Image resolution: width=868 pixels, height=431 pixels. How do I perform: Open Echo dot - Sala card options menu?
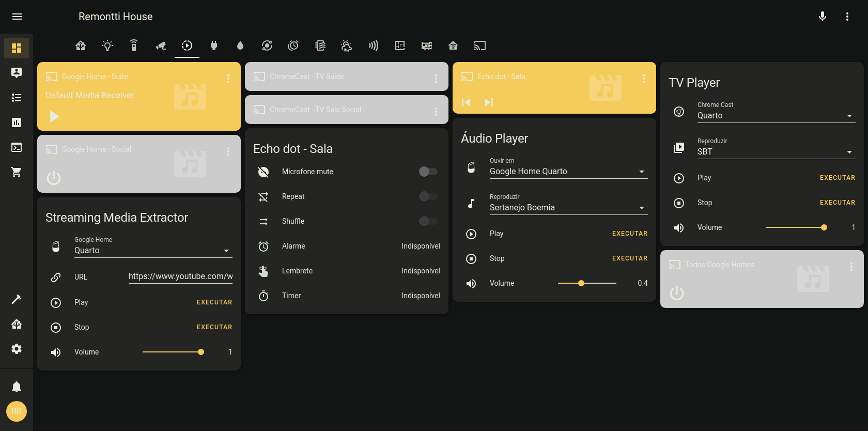[644, 79]
